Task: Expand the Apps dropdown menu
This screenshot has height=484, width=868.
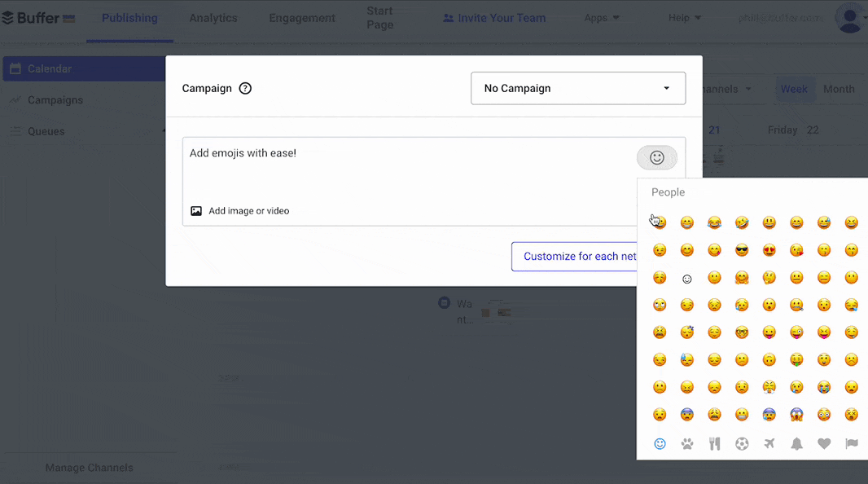Action: [602, 17]
